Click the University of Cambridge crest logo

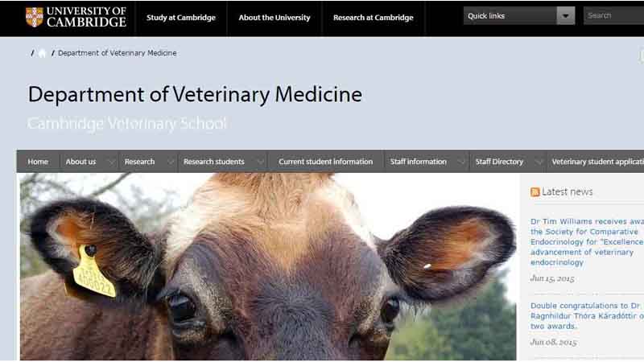[34, 17]
